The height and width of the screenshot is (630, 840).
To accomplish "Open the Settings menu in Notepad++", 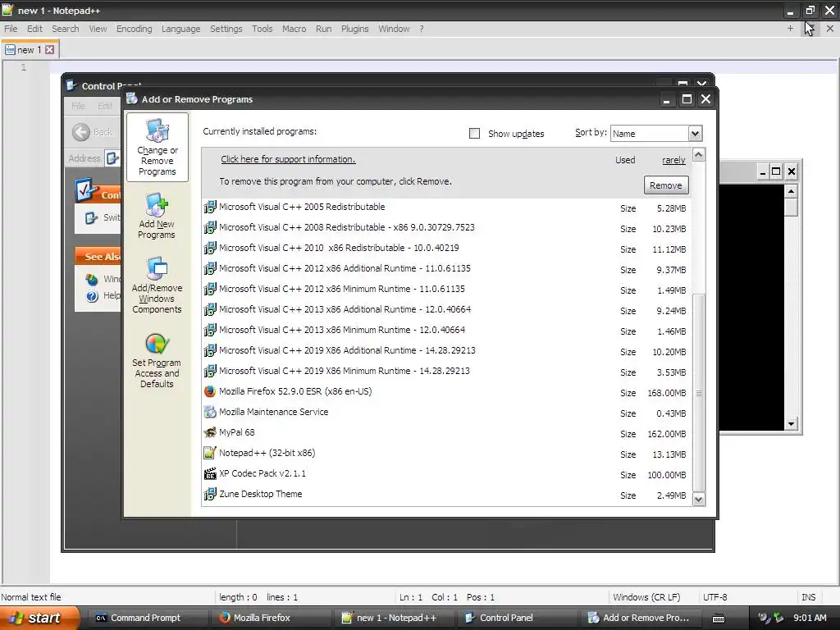I will click(x=226, y=29).
